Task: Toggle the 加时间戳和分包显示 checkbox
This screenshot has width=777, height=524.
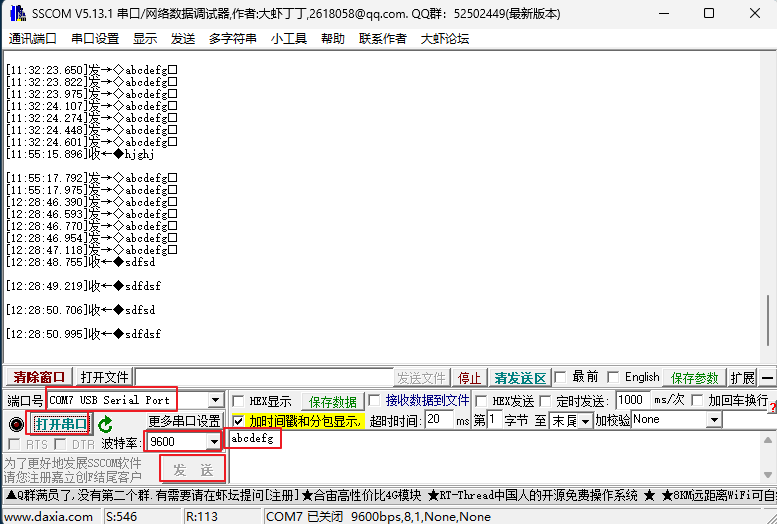Action: tap(239, 421)
